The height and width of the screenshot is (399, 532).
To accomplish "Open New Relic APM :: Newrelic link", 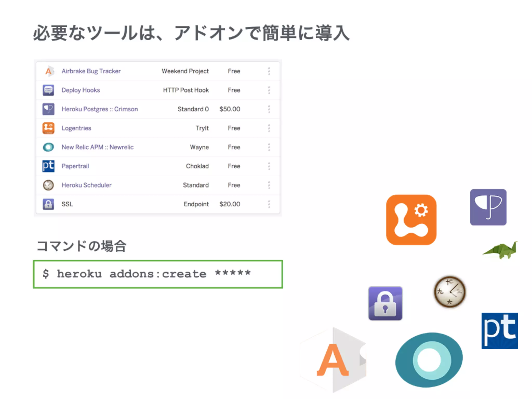I will 98,147.
